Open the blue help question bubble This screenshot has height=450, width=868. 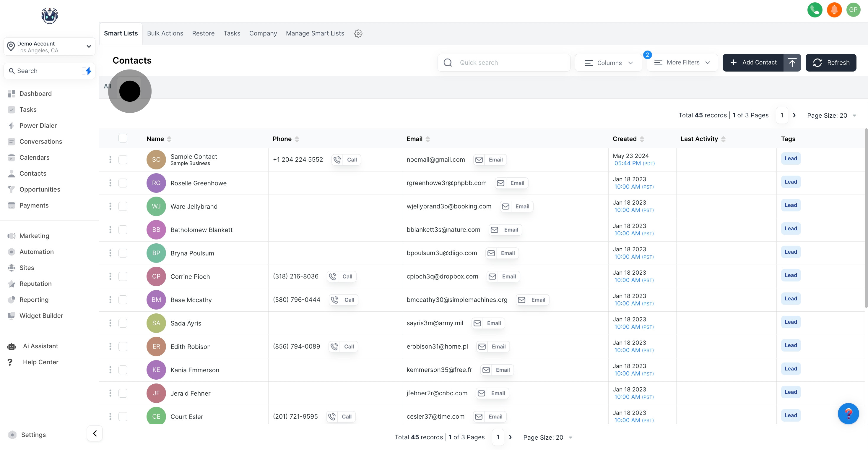point(848,413)
